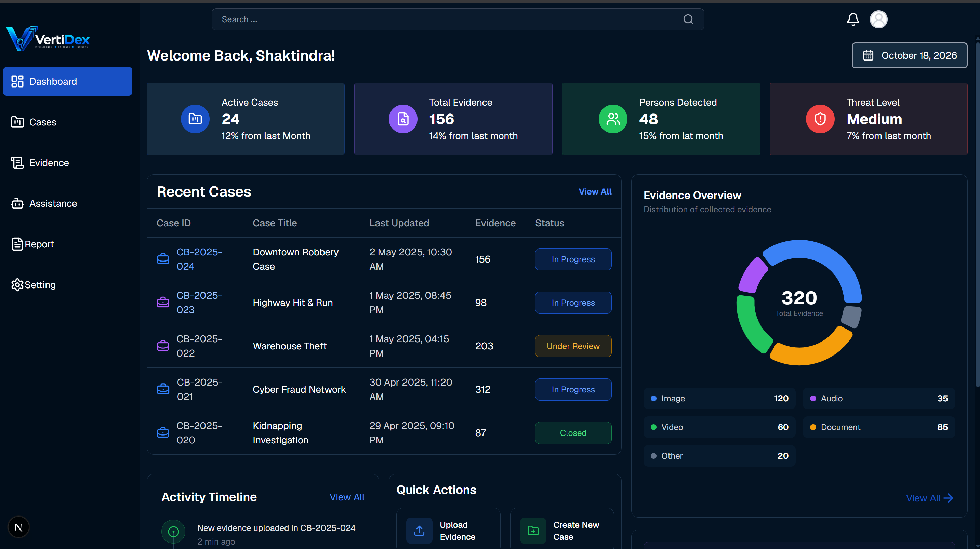Click the VertiDex logo
This screenshot has height=549, width=980.
(x=48, y=38)
